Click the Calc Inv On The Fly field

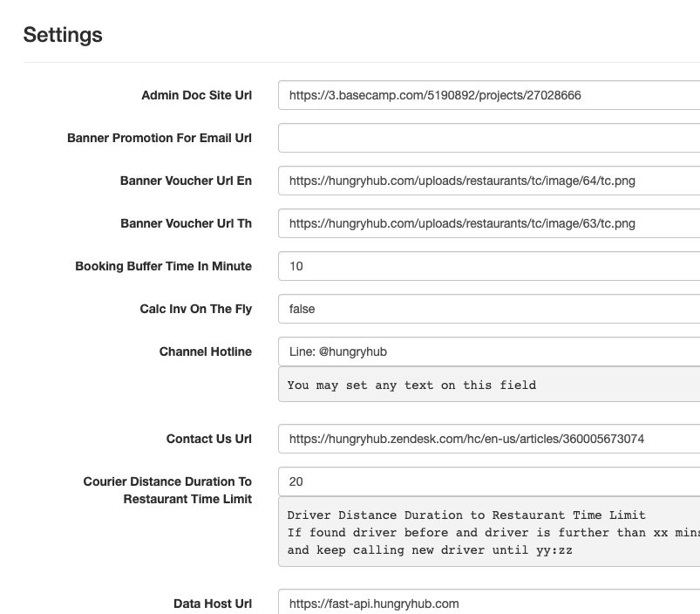click(488, 309)
